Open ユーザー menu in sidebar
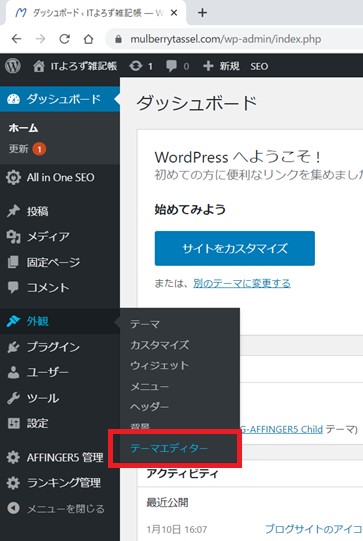 tap(60, 372)
